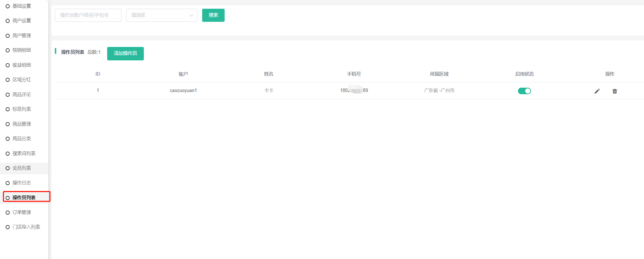This screenshot has width=644, height=259.
Task: Open the 请选择 dropdown filter
Action: click(x=161, y=15)
